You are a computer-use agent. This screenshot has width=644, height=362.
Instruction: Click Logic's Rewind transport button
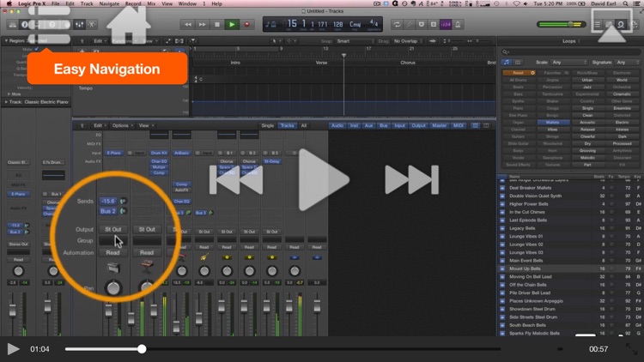coord(188,25)
